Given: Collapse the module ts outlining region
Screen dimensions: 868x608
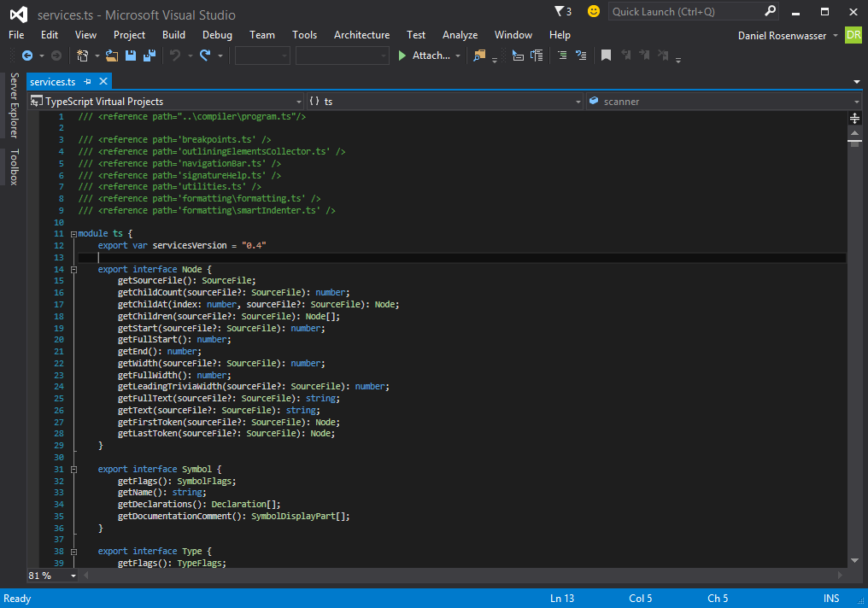Looking at the screenshot, I should click(73, 234).
